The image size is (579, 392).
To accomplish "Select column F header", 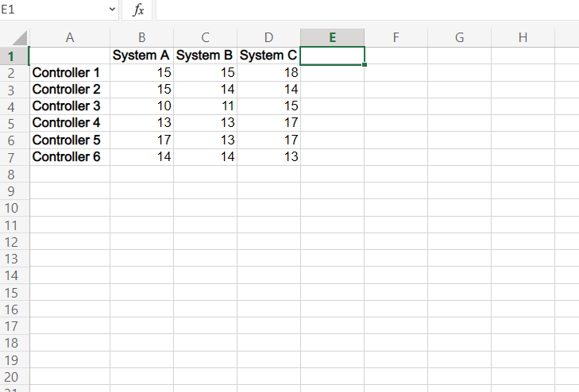I will [396, 37].
